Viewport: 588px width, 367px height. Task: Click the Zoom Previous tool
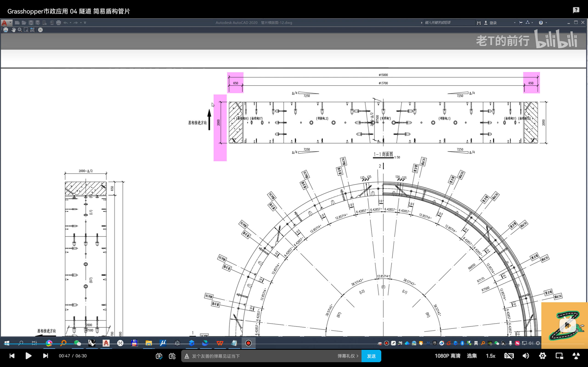(x=32, y=30)
